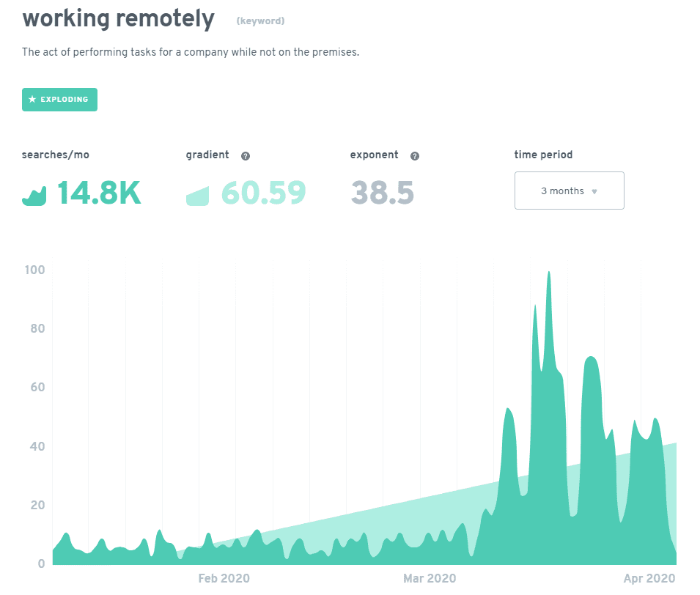Click the 100 label on the y-axis
Viewport: 700px width, 595px height.
(35, 270)
